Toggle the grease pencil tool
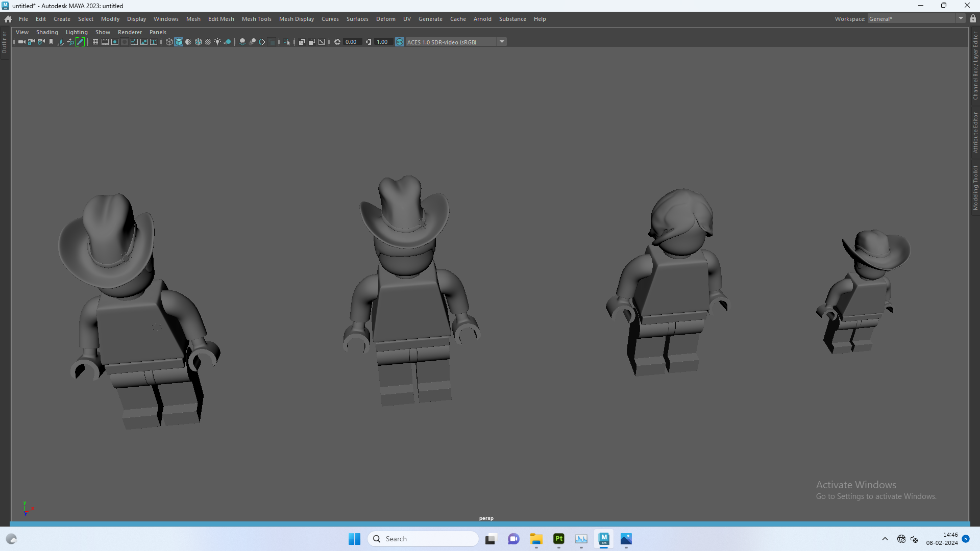 (x=80, y=42)
